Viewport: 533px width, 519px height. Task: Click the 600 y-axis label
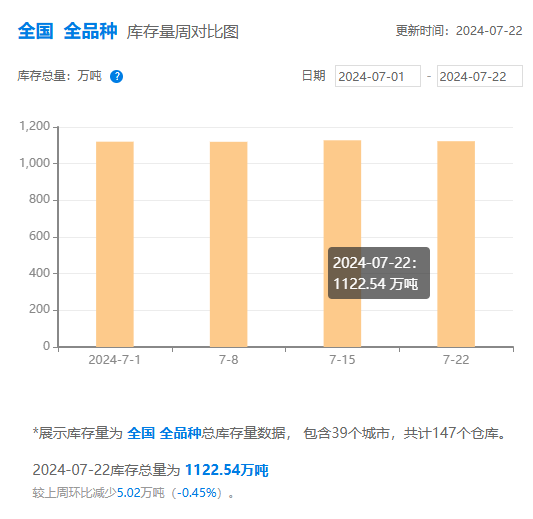click(39, 236)
